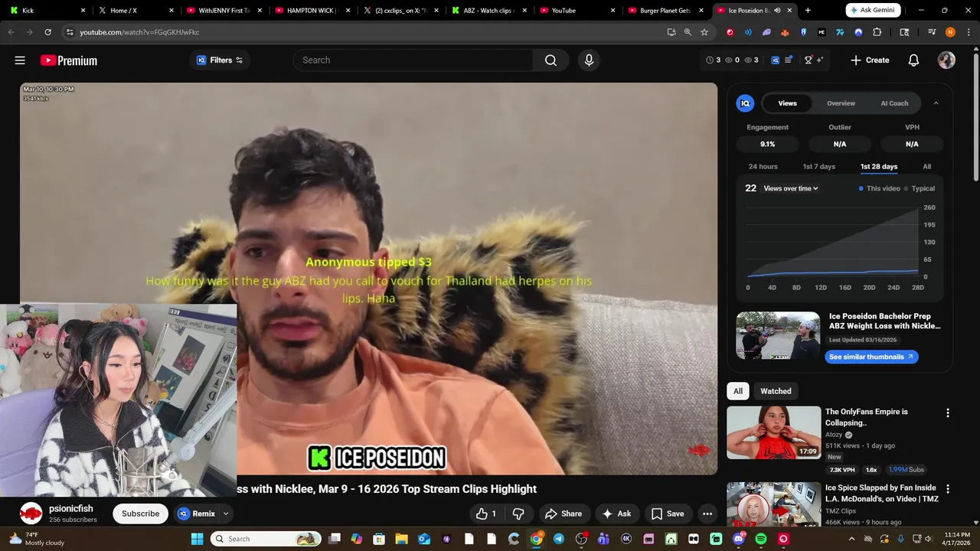Image resolution: width=980 pixels, height=551 pixels.
Task: Select the All filter chip
Action: [738, 391]
